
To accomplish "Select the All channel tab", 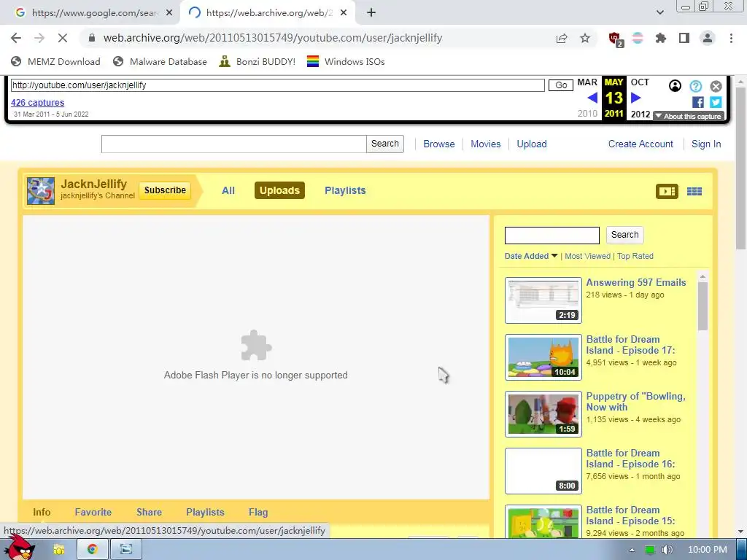I will (x=228, y=190).
